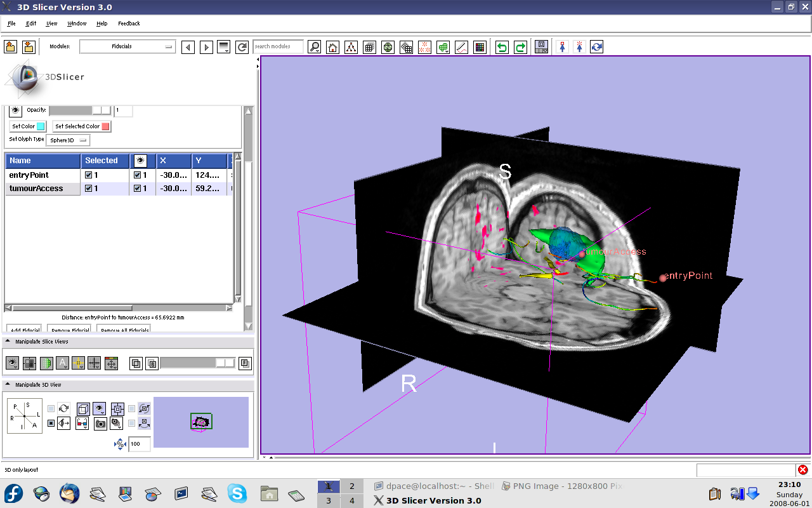Collapse the Manipulate Slice Views panel
Screen dimensions: 812x508
(8, 342)
